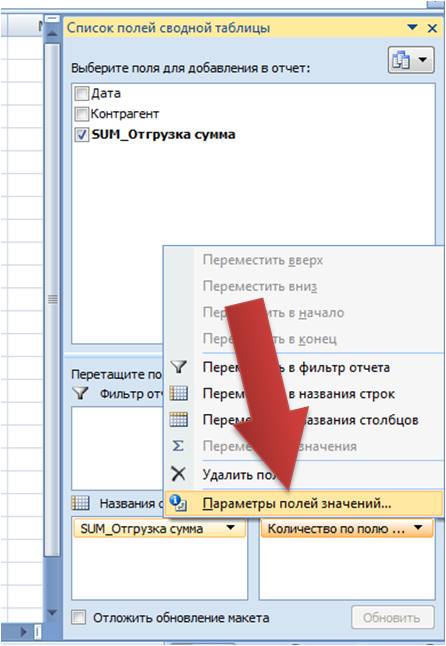The image size is (446, 646).
Task: Click the vertical scrollbar down arrow
Action: pyautogui.click(x=52, y=613)
